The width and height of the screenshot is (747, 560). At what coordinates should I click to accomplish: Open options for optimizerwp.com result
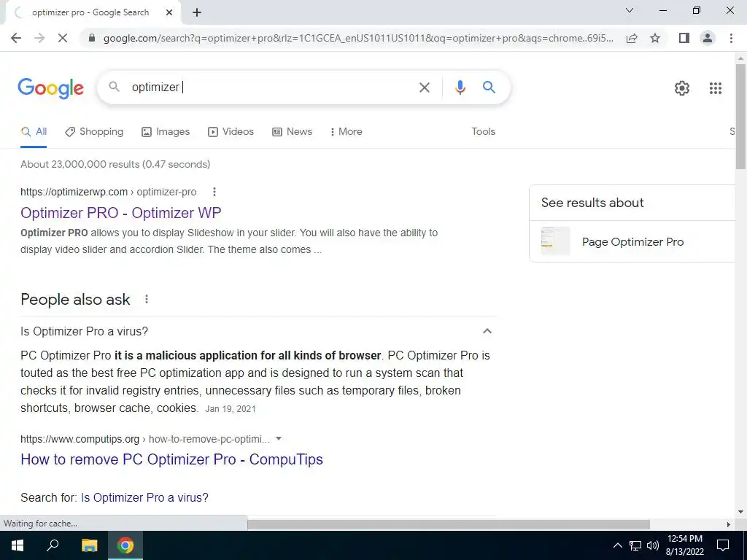tap(214, 192)
